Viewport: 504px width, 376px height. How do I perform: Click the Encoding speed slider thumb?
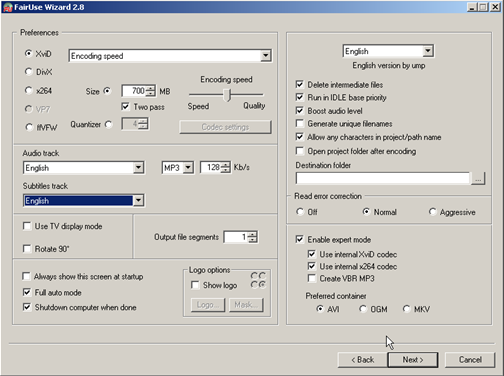point(227,95)
